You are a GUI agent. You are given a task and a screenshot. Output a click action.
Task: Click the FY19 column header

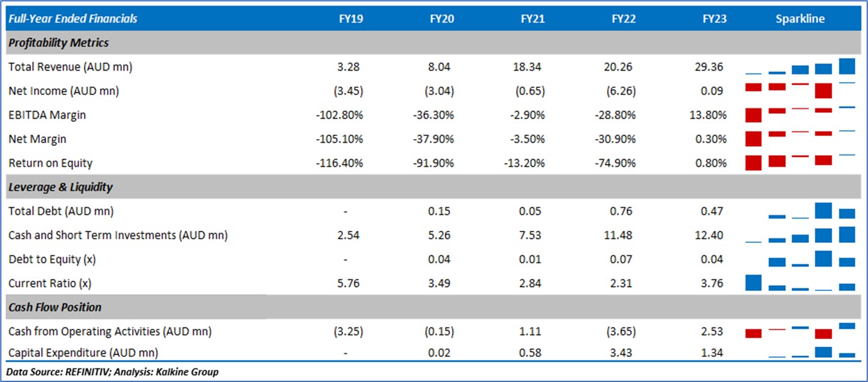pos(351,19)
